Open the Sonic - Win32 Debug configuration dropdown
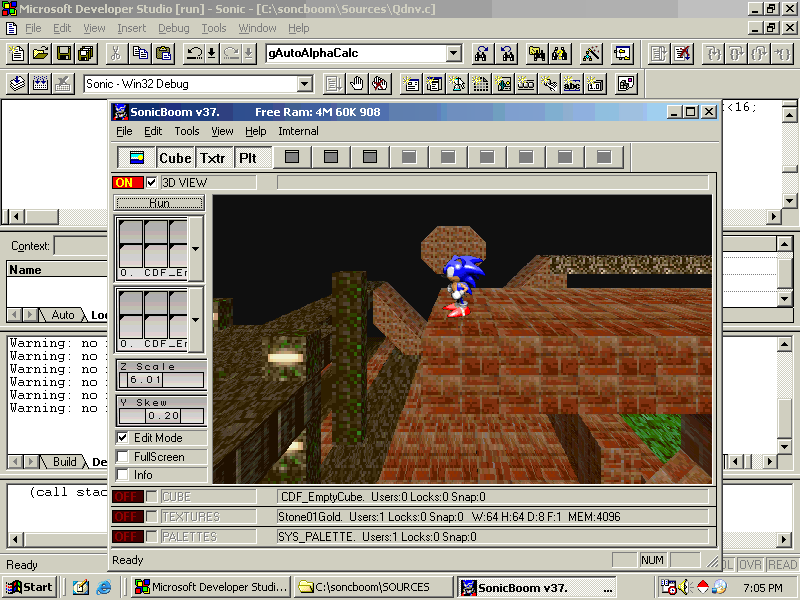The height and width of the screenshot is (600, 800). click(x=305, y=84)
